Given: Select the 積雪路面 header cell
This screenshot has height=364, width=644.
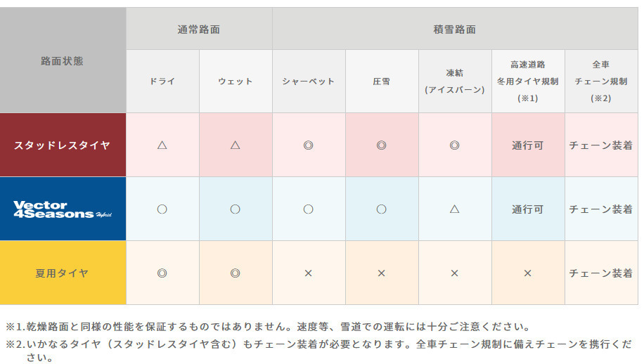Looking at the screenshot, I should click(x=455, y=29).
